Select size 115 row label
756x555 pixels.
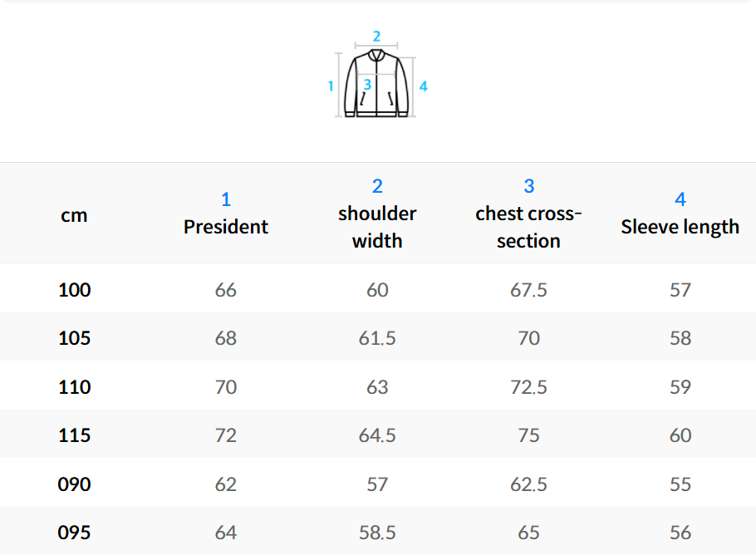pos(75,435)
